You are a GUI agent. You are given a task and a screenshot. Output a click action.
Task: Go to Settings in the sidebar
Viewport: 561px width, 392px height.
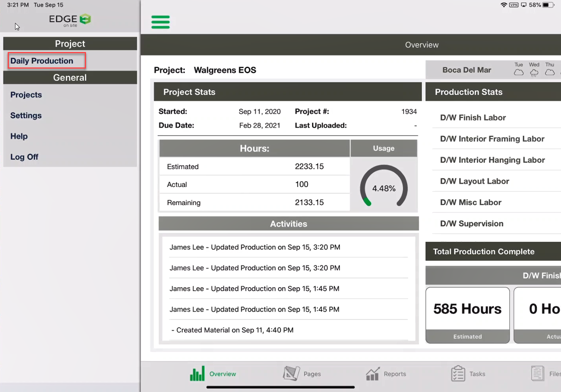point(26,116)
